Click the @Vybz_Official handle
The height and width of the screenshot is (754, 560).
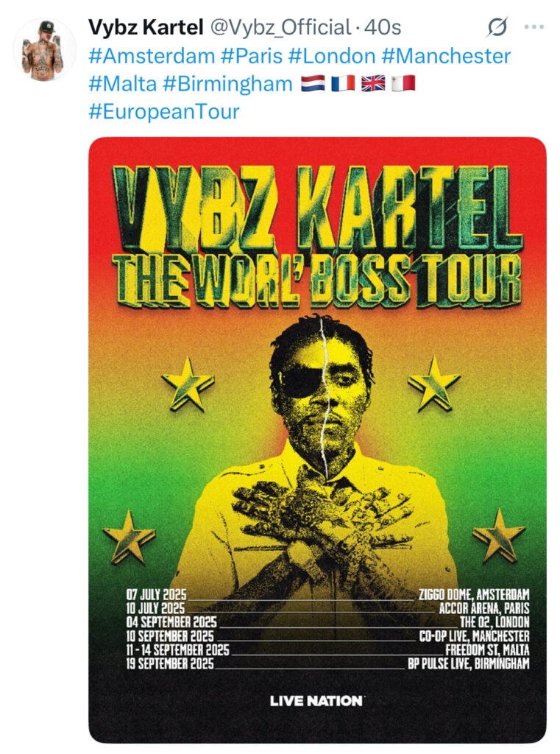280,27
